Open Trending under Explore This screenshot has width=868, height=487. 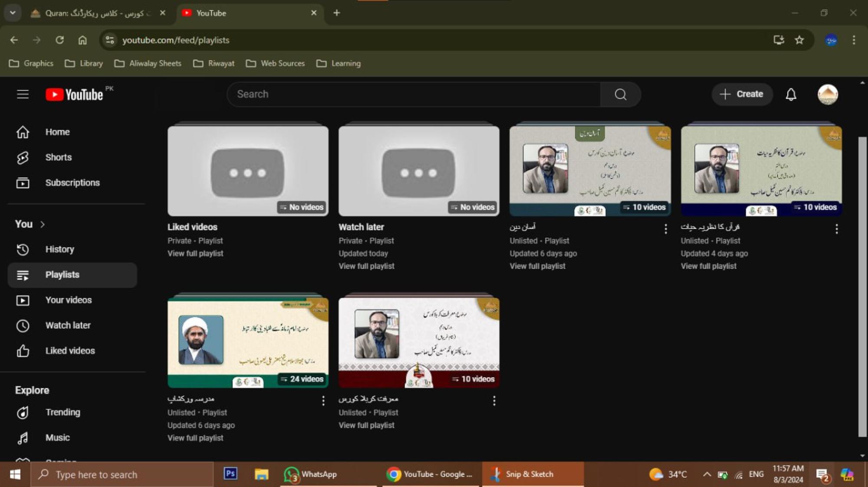tap(62, 412)
